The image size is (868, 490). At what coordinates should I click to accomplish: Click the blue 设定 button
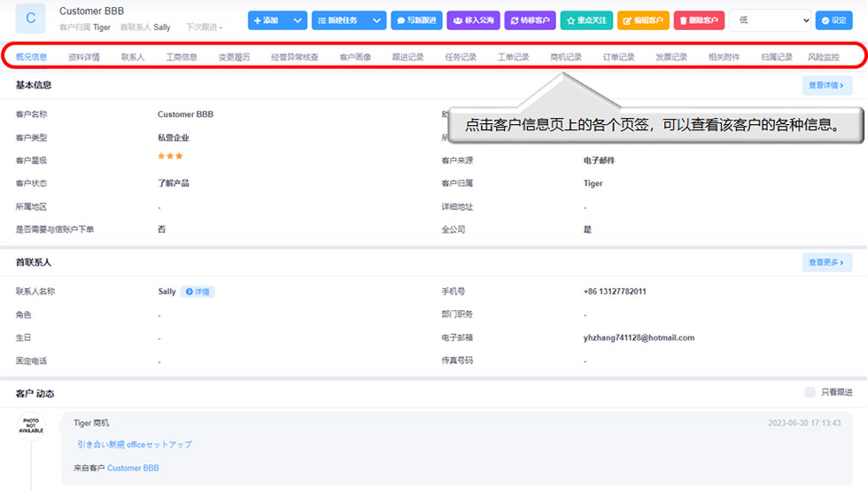(833, 20)
